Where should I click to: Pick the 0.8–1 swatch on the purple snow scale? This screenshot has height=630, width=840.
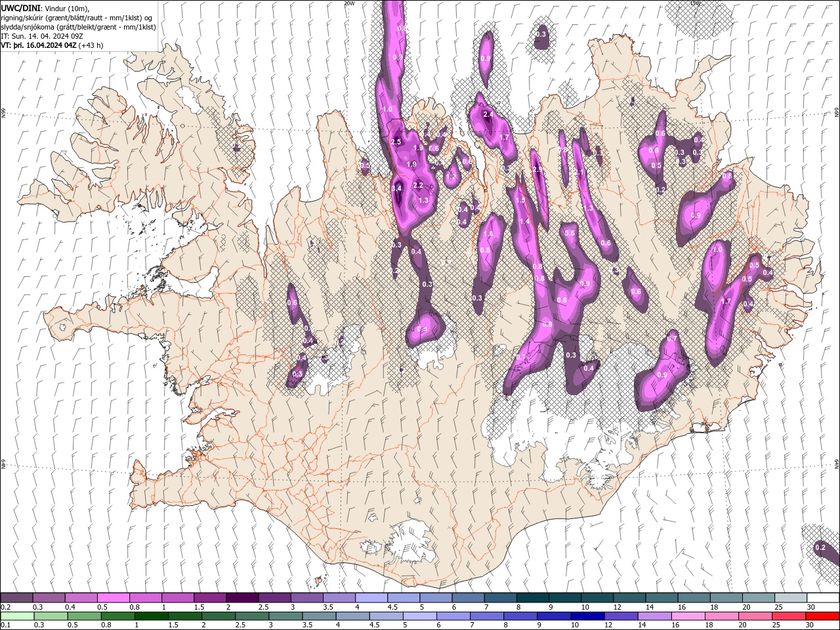pos(146,598)
